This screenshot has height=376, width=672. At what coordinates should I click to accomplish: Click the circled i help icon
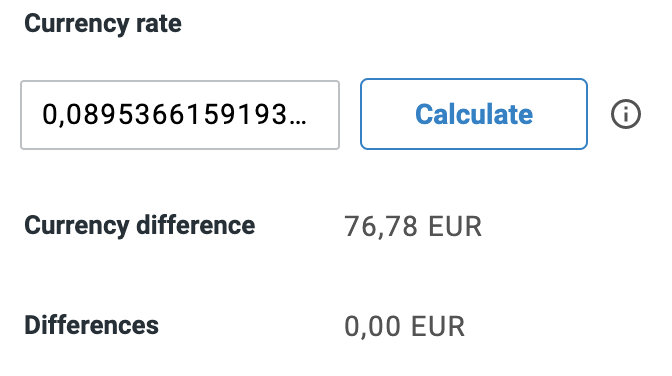pyautogui.click(x=625, y=114)
